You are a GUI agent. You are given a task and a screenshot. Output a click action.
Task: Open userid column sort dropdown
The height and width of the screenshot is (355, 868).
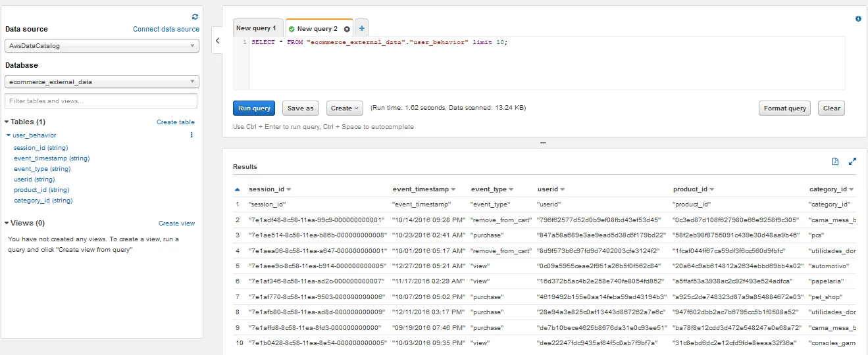(x=563, y=189)
